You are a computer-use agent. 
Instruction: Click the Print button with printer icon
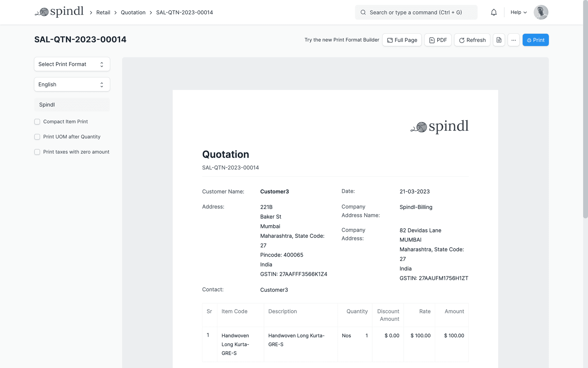(x=535, y=40)
